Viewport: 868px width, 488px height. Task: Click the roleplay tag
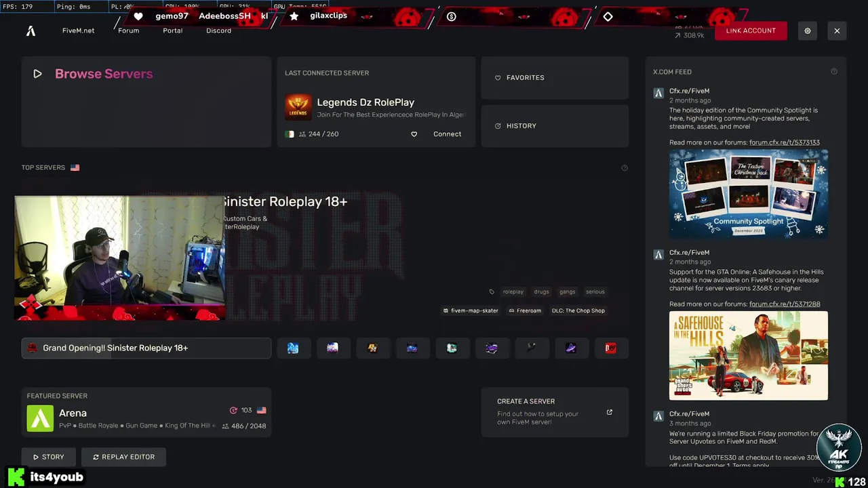click(513, 292)
